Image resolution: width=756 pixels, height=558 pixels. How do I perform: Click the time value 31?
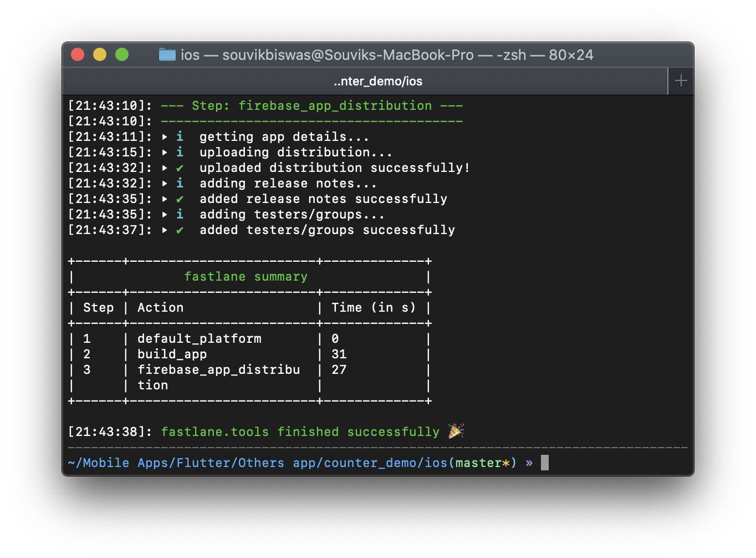(x=339, y=354)
